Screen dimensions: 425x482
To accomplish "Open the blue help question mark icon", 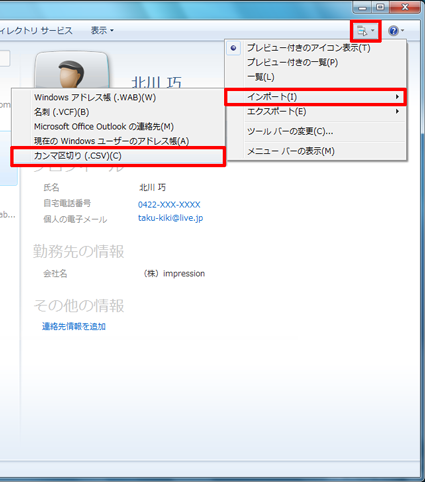I will pyautogui.click(x=396, y=31).
